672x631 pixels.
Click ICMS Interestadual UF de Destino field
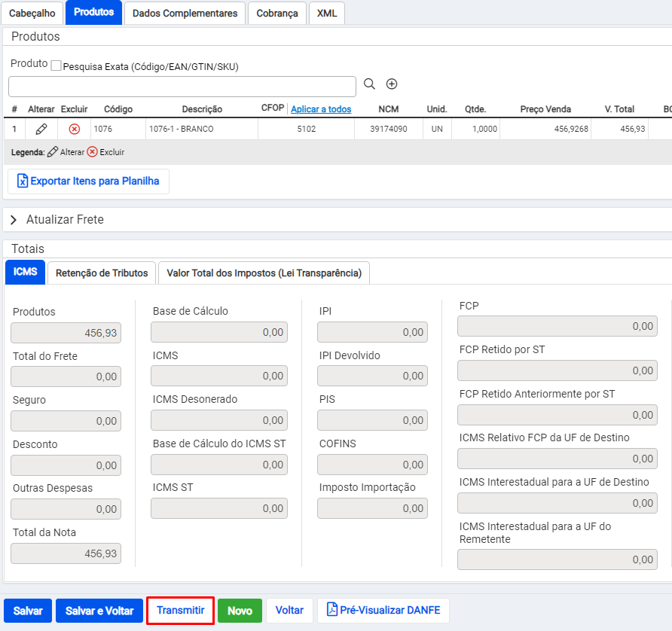[557, 503]
